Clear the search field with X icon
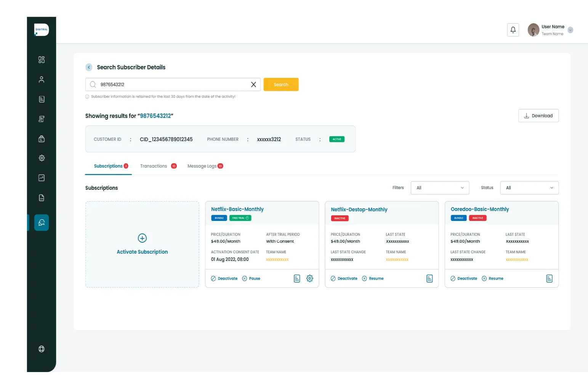 pyautogui.click(x=253, y=85)
